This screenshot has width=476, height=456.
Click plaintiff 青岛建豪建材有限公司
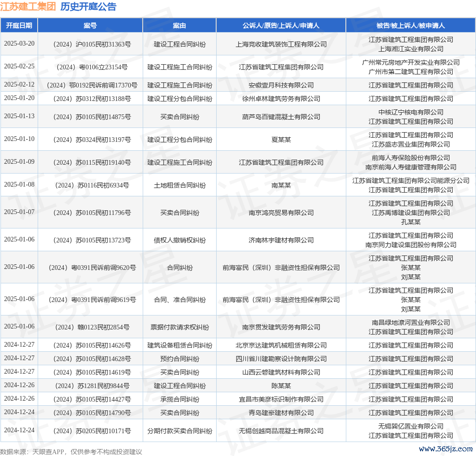[281, 413]
